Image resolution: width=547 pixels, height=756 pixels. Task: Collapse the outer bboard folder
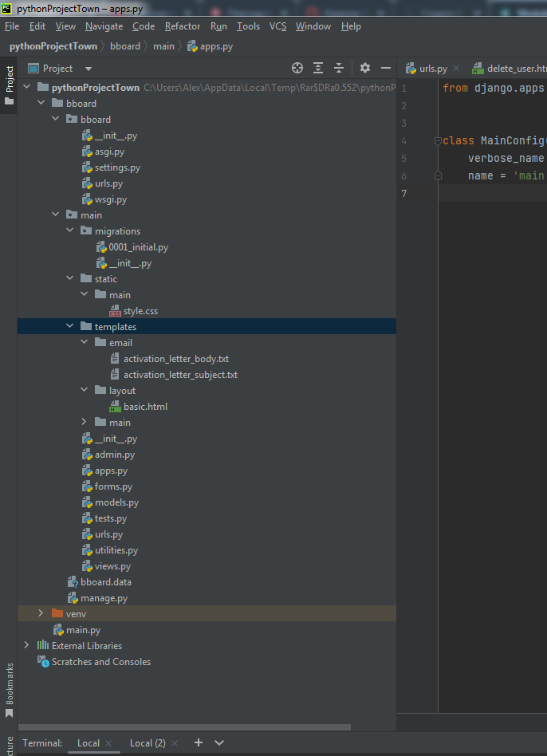pyautogui.click(x=41, y=103)
